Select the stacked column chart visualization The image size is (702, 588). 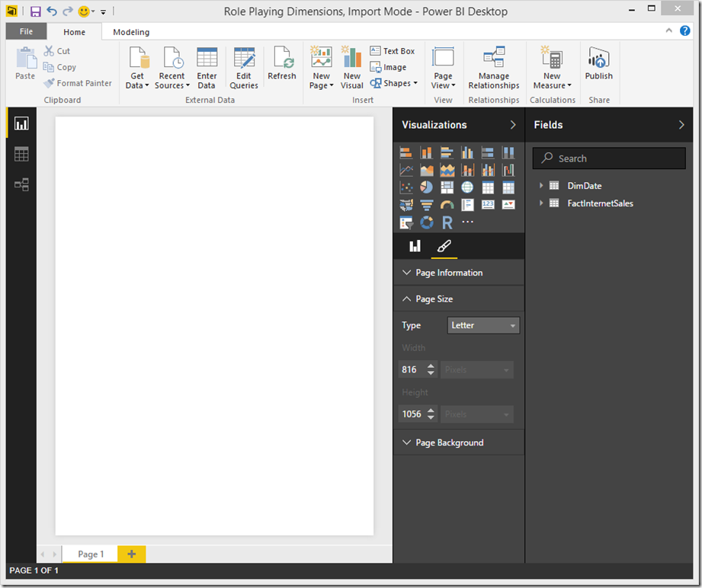point(426,152)
